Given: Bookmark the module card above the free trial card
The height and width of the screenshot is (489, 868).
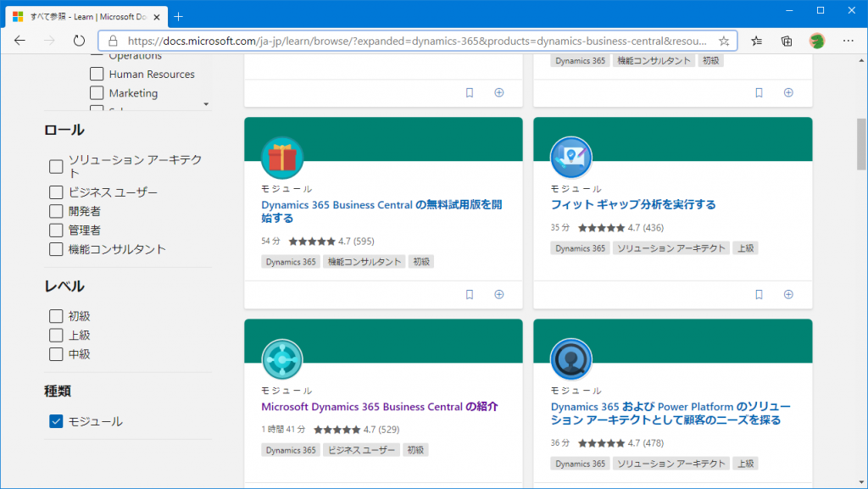Looking at the screenshot, I should (x=470, y=92).
